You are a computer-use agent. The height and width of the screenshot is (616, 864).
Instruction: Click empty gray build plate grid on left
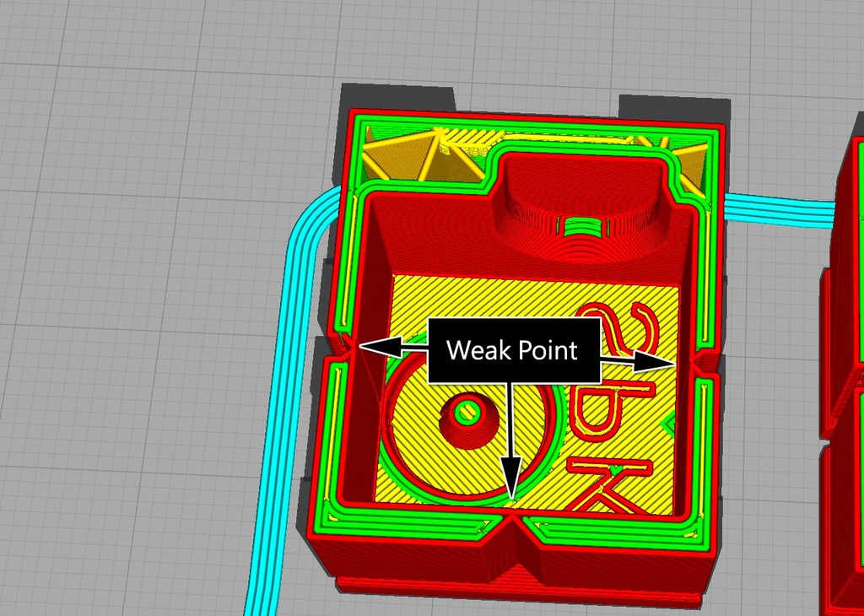127,338
